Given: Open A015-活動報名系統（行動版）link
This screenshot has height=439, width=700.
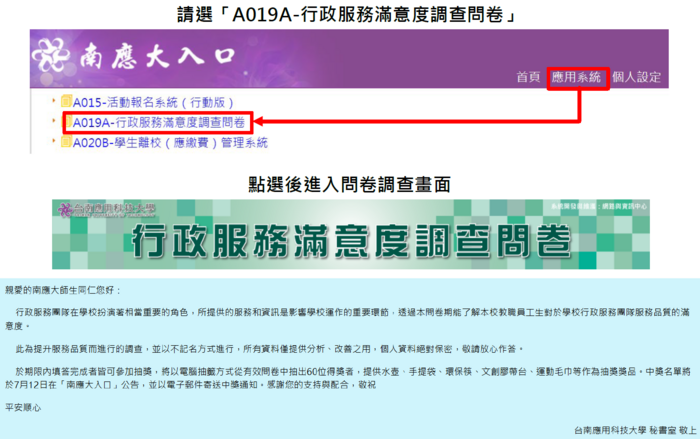Looking at the screenshot, I should click(x=153, y=103).
